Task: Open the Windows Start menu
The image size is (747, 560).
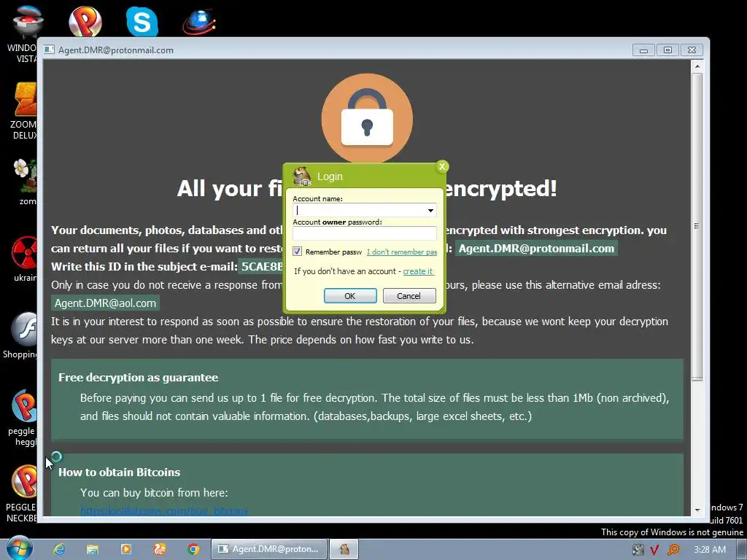Action: coord(19,548)
